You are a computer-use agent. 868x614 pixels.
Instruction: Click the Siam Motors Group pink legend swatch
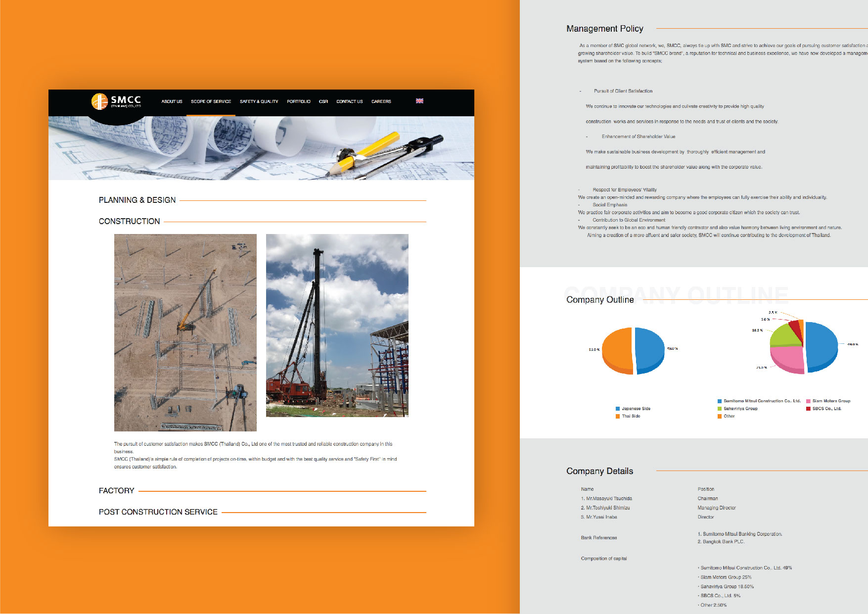pos(808,401)
